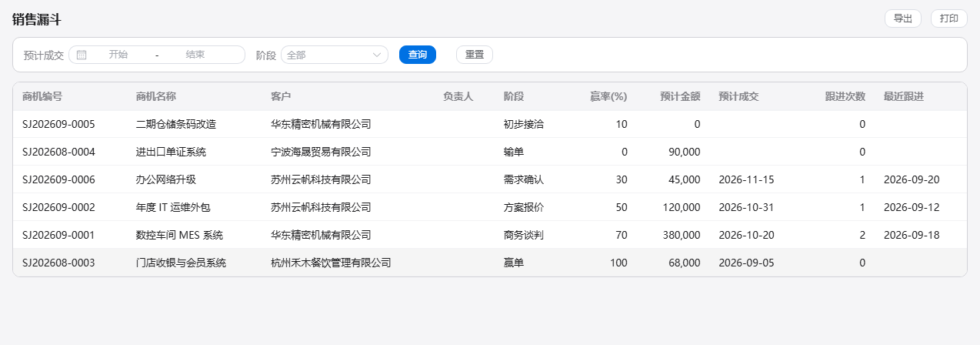Screen dimensions: 980x345
Task: Select row SJ202609-0006
Action: [x=490, y=179]
